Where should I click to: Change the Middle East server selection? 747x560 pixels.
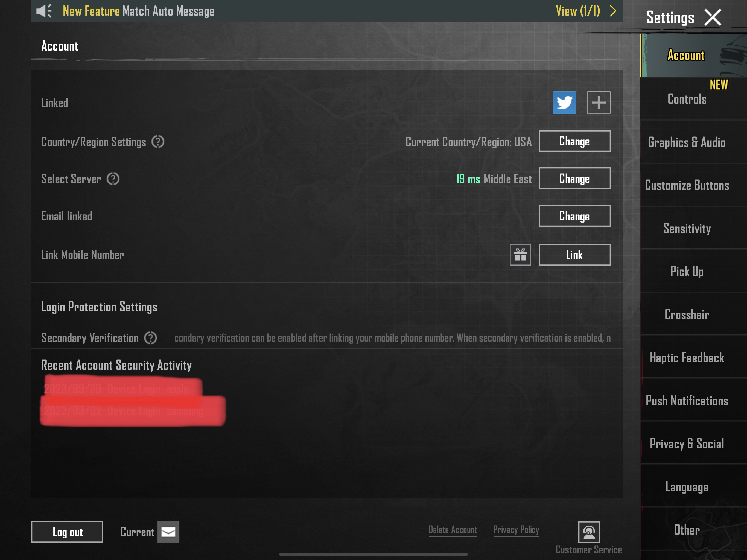[574, 178]
